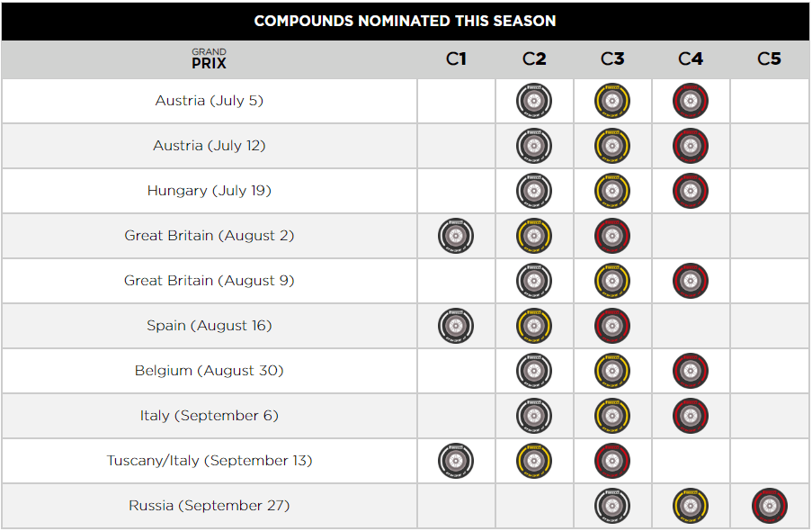Click the white C2 tyre for Austria July 5

tap(534, 101)
